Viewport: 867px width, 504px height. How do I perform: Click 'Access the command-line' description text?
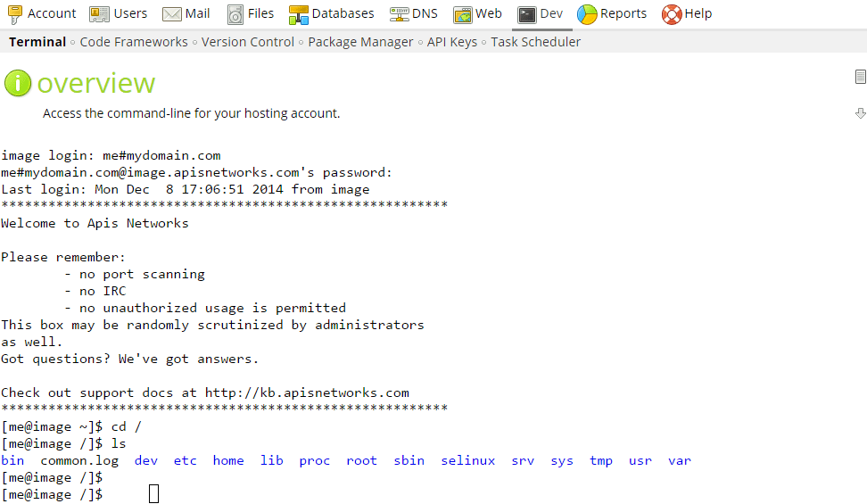(191, 113)
